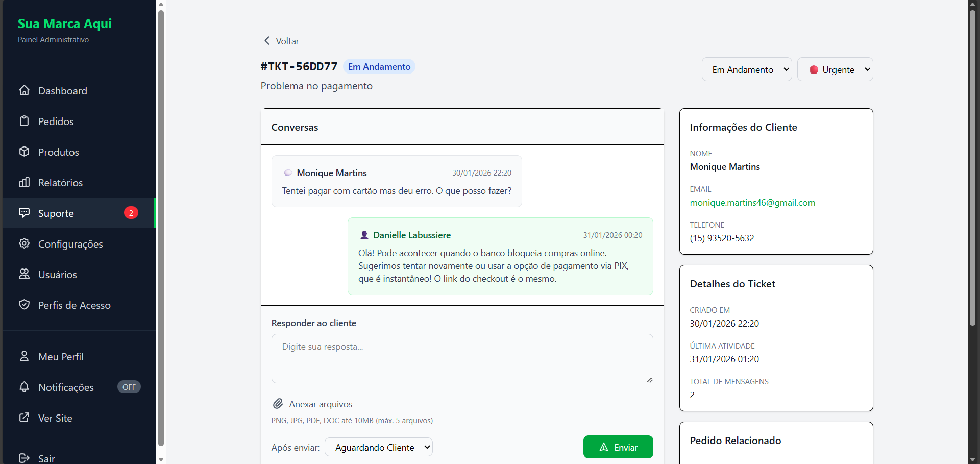The image size is (980, 464).
Task: Click the paperclip attach icon
Action: coord(278,404)
